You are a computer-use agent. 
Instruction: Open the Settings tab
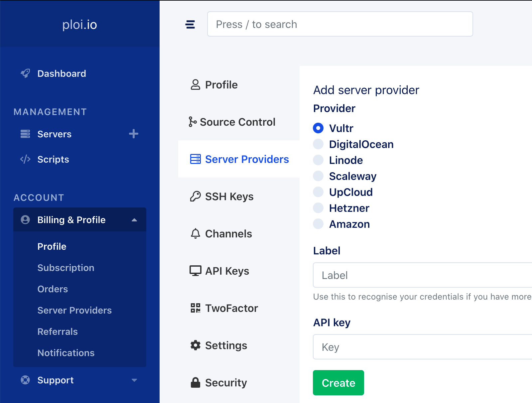(x=239, y=345)
